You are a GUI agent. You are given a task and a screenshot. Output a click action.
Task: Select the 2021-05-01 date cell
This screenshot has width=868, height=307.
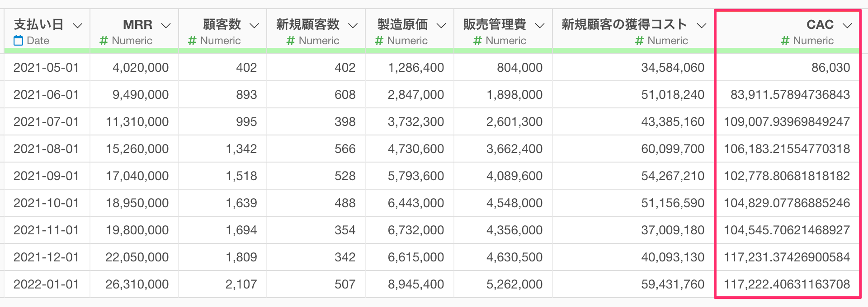(46, 68)
